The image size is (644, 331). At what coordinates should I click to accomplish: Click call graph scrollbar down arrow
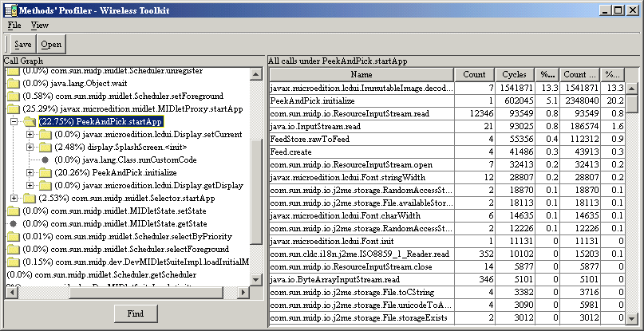[256, 280]
